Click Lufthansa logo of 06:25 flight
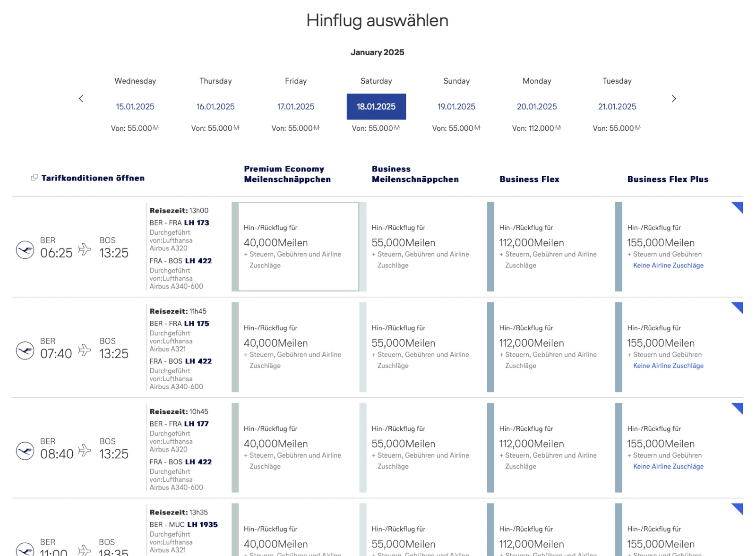This screenshot has height=556, width=756. [x=25, y=250]
